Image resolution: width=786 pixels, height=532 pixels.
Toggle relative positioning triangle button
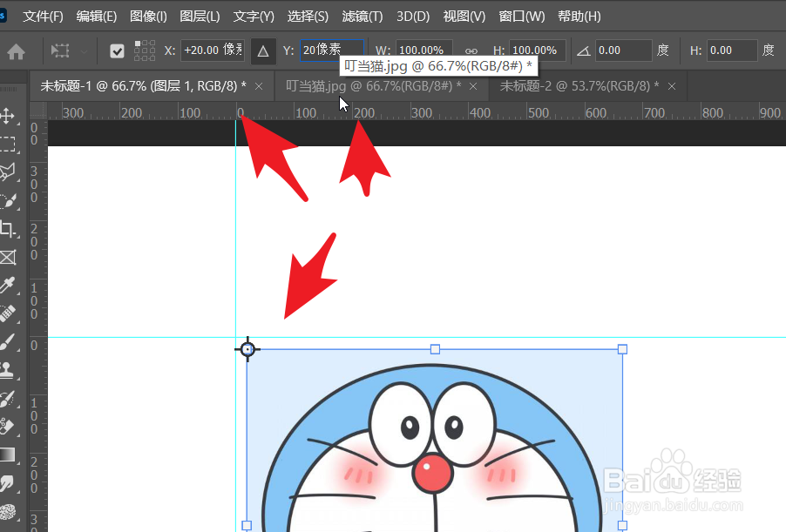point(263,51)
